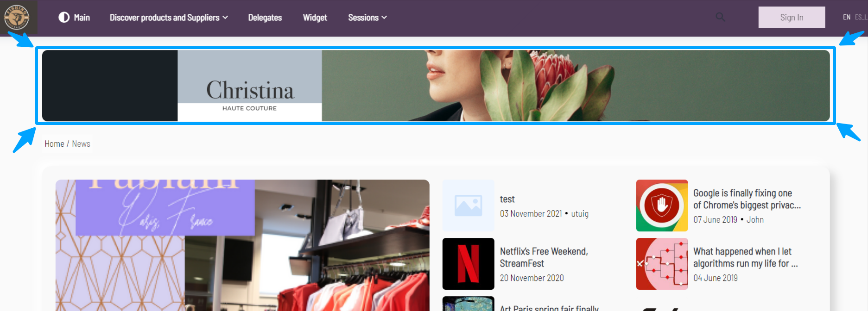Open the algorithms article thumbnail
The width and height of the screenshot is (868, 311).
(662, 264)
